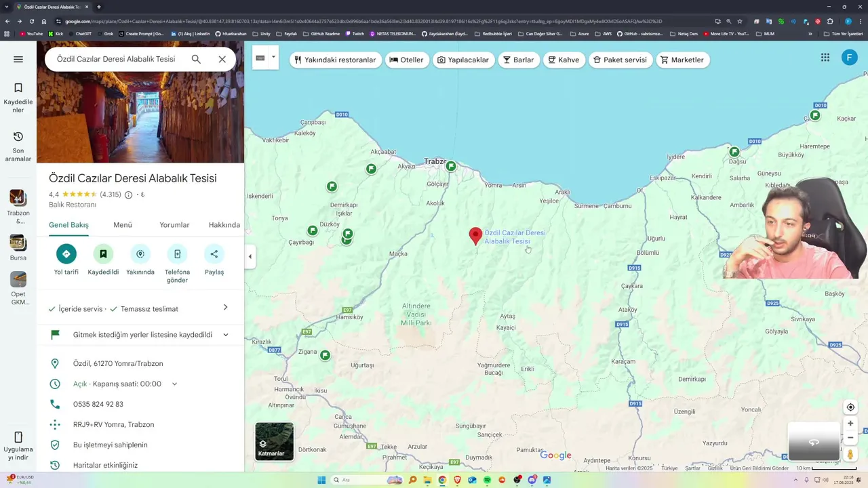868x488 pixels.
Task: Open the Opet GKM recent place thumbnail
Action: click(x=18, y=279)
